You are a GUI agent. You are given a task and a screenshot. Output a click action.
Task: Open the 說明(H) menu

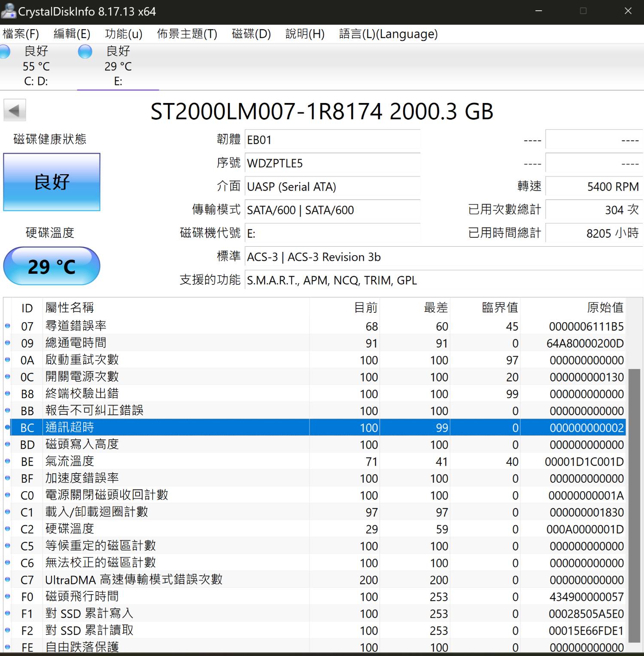305,34
